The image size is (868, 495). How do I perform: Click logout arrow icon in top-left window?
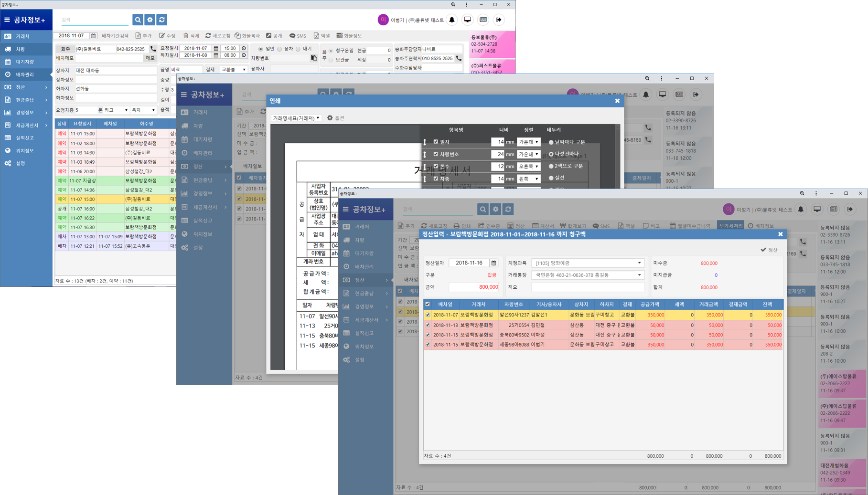coord(499,20)
